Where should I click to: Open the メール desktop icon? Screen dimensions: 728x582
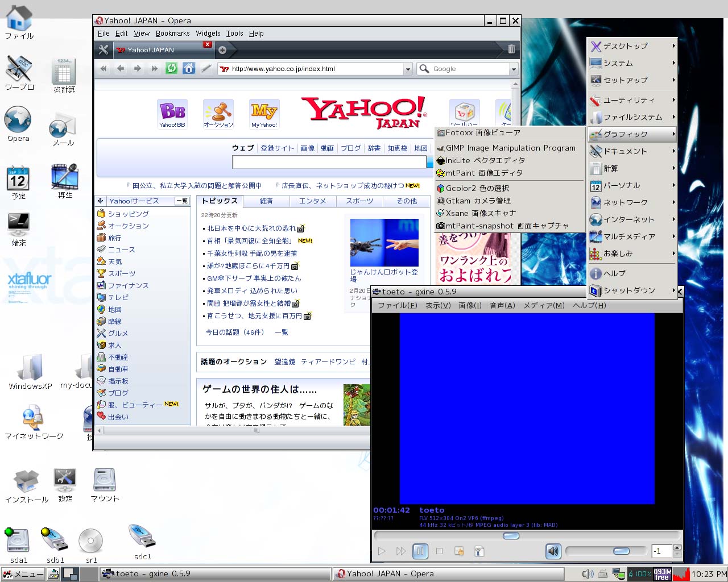coord(63,129)
